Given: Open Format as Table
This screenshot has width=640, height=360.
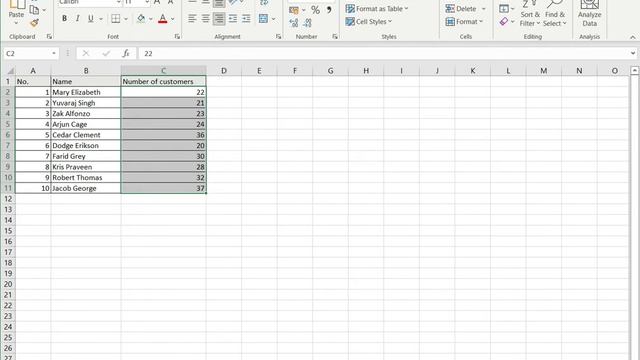Looking at the screenshot, I should [376, 9].
